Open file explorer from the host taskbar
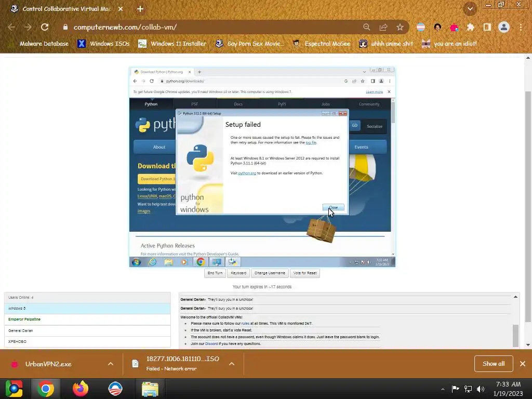Viewport: 532px width, 399px height. [150, 389]
